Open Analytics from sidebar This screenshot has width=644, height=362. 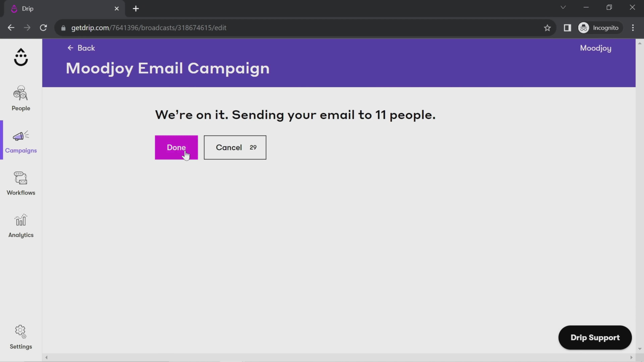[x=21, y=226]
